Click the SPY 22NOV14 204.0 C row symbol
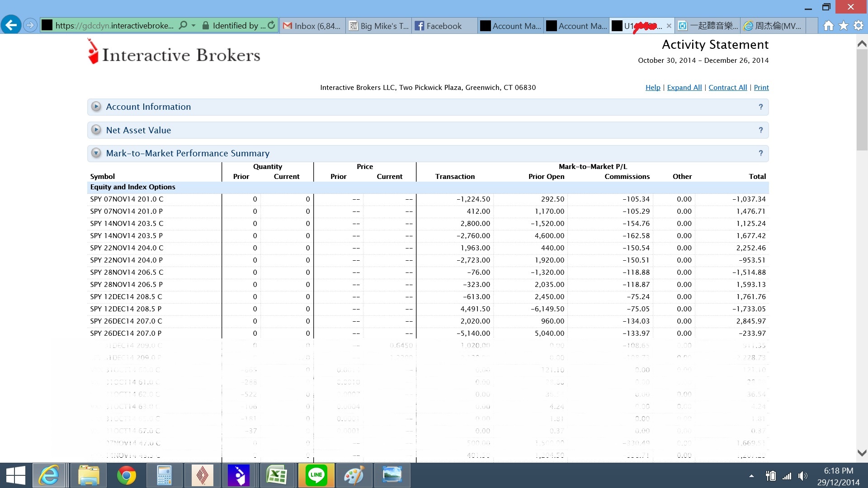Screen dimensions: 868x488 click(127, 248)
